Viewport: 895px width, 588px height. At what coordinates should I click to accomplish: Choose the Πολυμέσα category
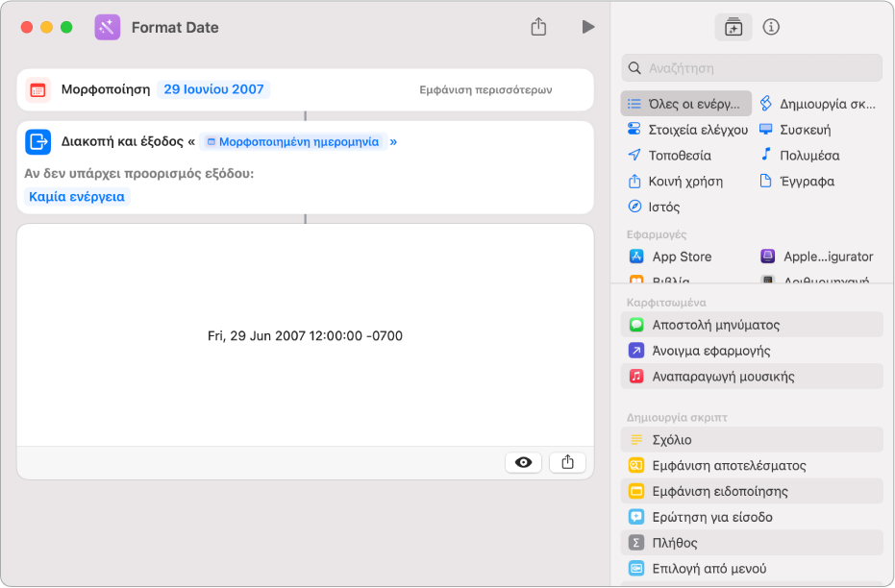click(x=800, y=155)
